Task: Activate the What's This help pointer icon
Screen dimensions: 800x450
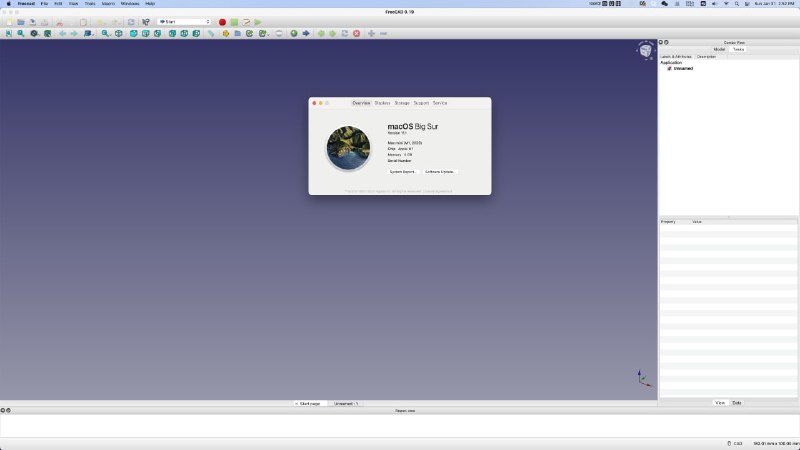Action: tap(146, 22)
